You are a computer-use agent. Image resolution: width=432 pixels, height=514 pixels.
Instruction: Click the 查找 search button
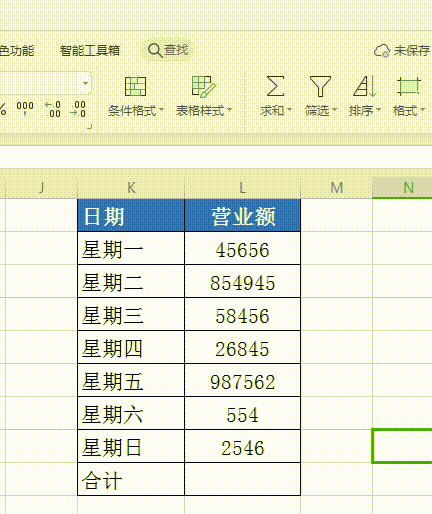[x=168, y=50]
